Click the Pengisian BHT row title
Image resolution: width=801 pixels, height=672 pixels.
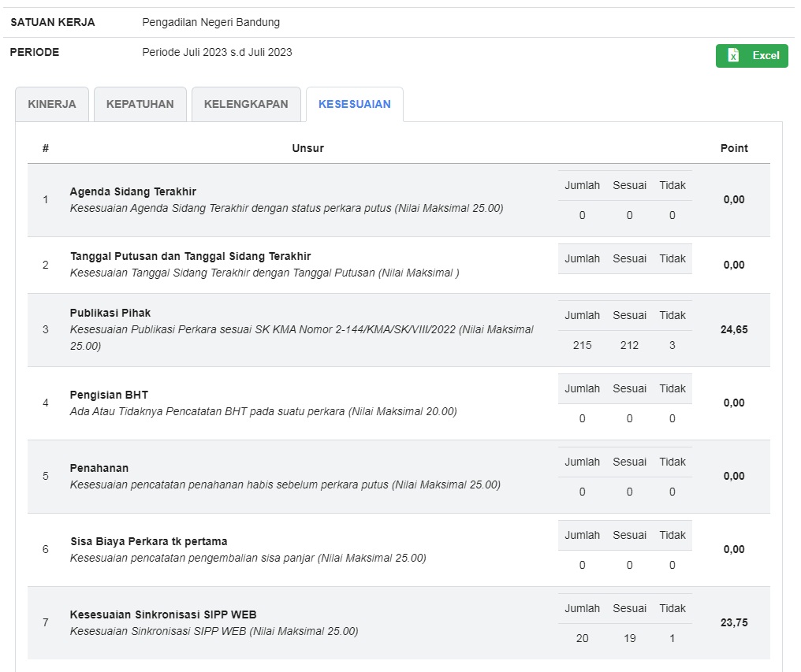pos(109,395)
